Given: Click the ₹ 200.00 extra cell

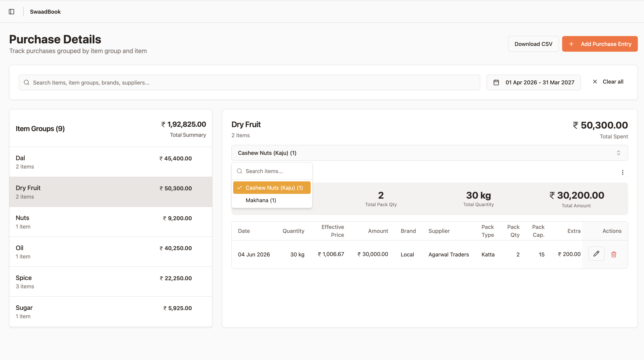Looking at the screenshot, I should tap(569, 254).
